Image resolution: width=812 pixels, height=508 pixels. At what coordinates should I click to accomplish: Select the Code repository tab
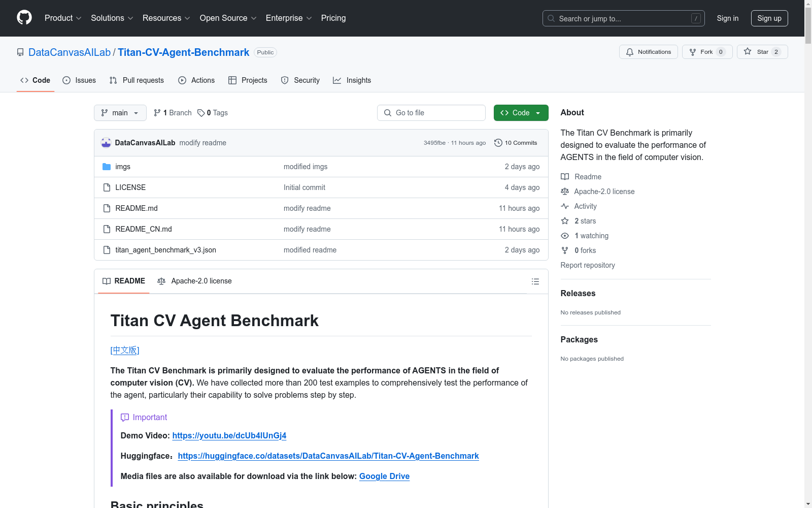pos(36,80)
